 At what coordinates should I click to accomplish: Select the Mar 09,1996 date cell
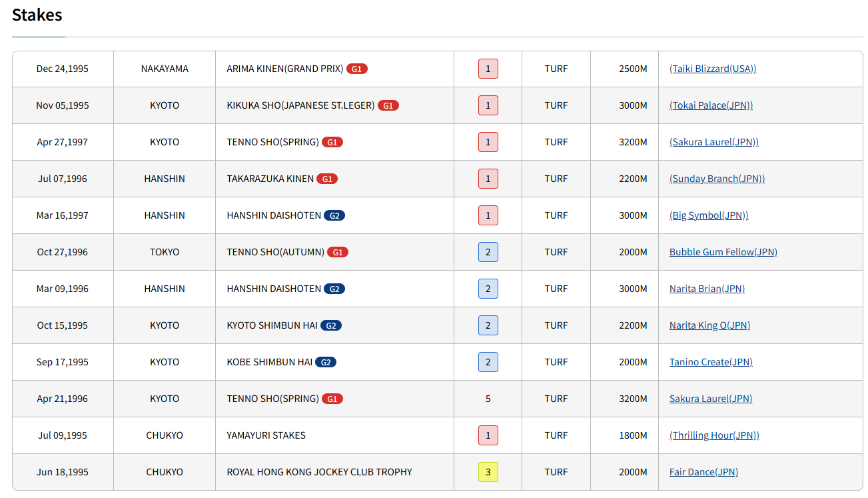click(x=63, y=289)
